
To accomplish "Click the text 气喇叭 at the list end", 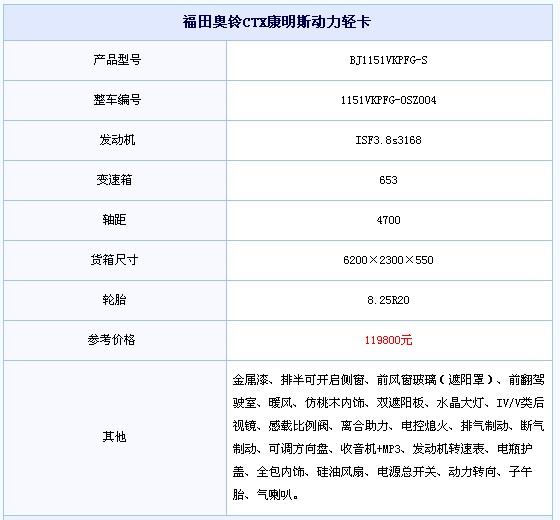I will [x=274, y=495].
